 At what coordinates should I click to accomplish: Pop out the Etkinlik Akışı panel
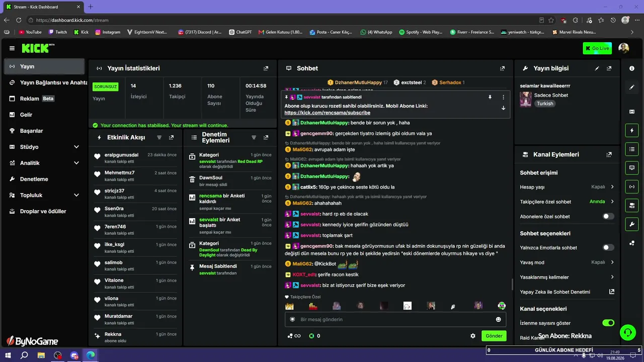172,137
